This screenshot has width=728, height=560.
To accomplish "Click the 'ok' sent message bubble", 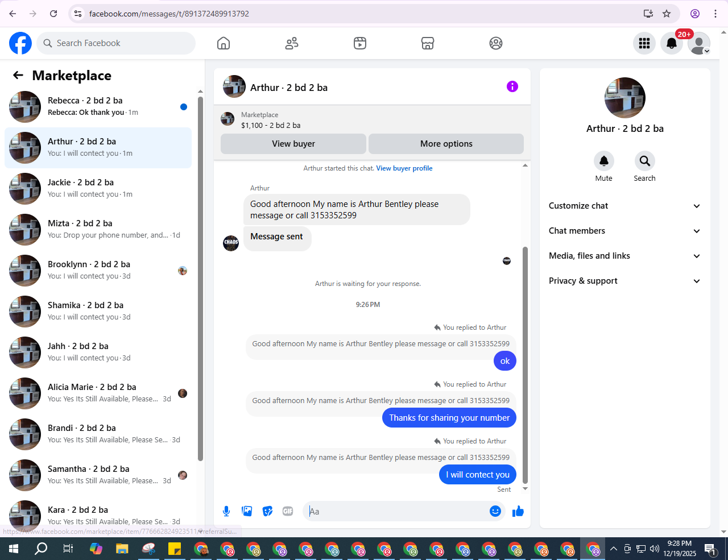I will (505, 361).
